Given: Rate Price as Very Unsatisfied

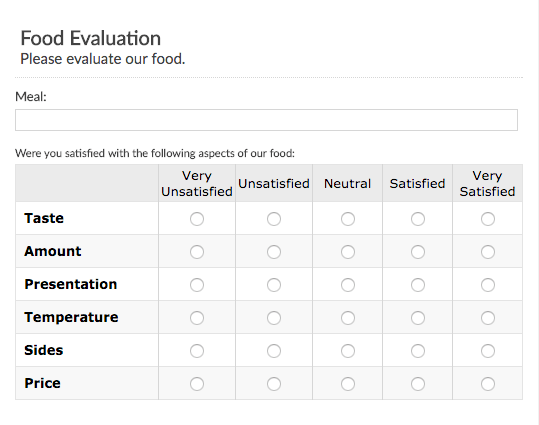Looking at the screenshot, I should point(197,384).
